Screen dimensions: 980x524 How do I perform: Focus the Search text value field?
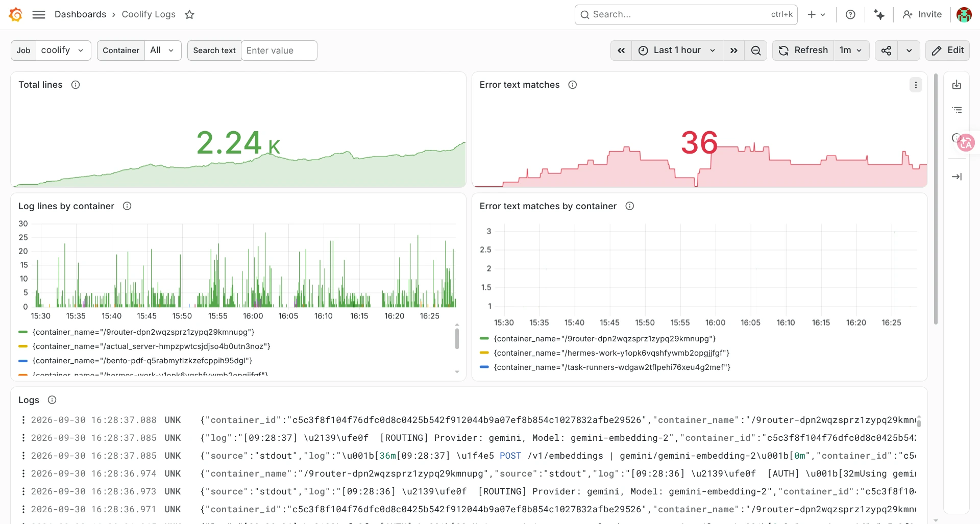click(x=279, y=51)
